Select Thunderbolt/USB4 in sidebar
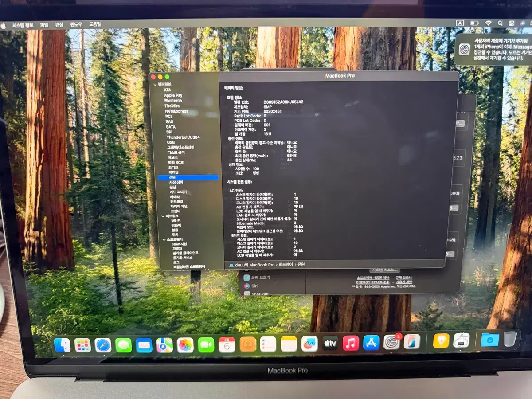This screenshot has height=399, width=532. [x=183, y=137]
